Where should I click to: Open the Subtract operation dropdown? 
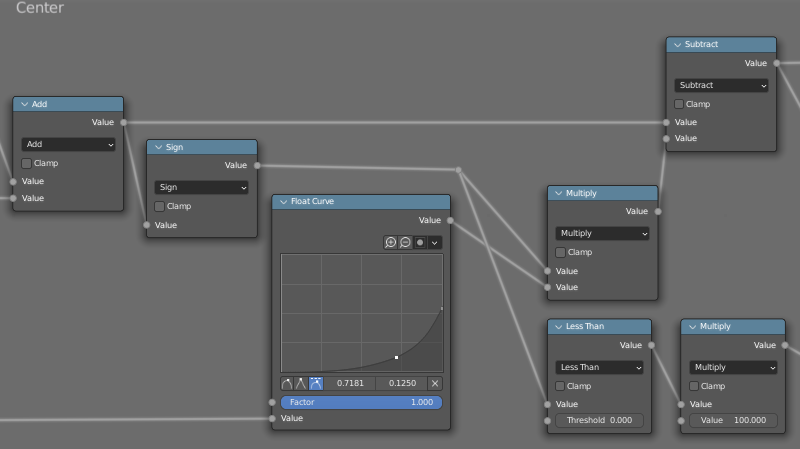click(721, 86)
